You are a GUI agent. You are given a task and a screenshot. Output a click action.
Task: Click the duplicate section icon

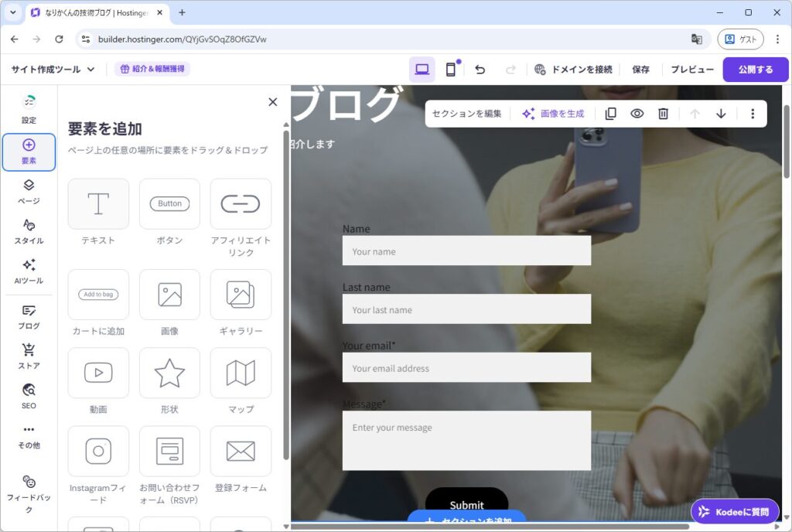pos(610,114)
